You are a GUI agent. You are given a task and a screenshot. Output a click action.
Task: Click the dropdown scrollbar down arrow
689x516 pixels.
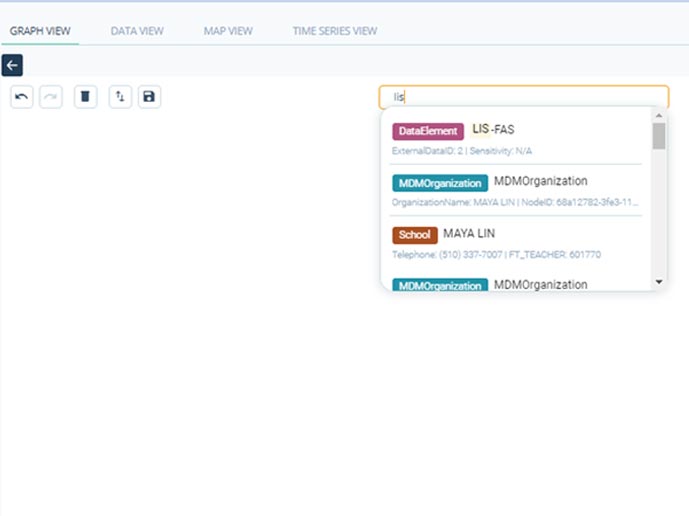coord(659,282)
